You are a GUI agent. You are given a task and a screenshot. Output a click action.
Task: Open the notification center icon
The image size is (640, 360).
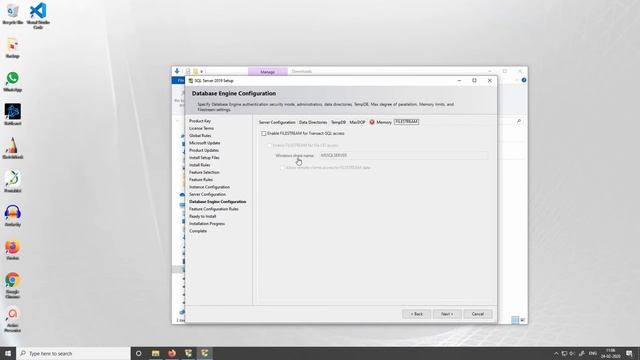click(x=629, y=353)
